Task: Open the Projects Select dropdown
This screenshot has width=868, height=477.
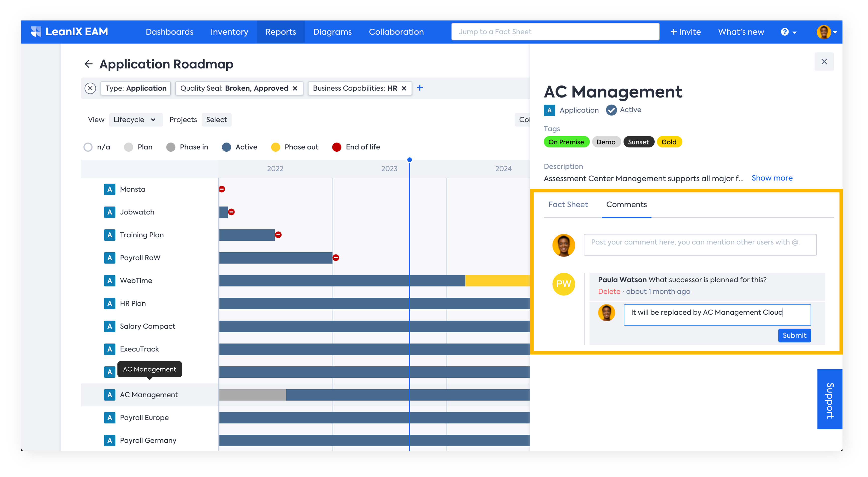Action: 217,120
